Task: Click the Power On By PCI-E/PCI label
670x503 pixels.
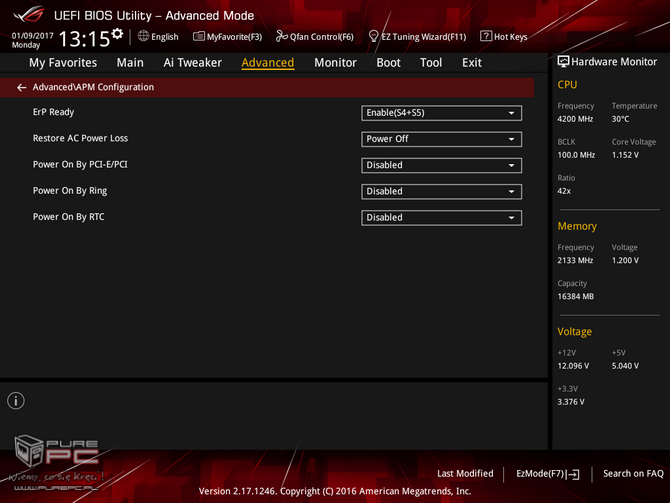Action: tap(80, 165)
